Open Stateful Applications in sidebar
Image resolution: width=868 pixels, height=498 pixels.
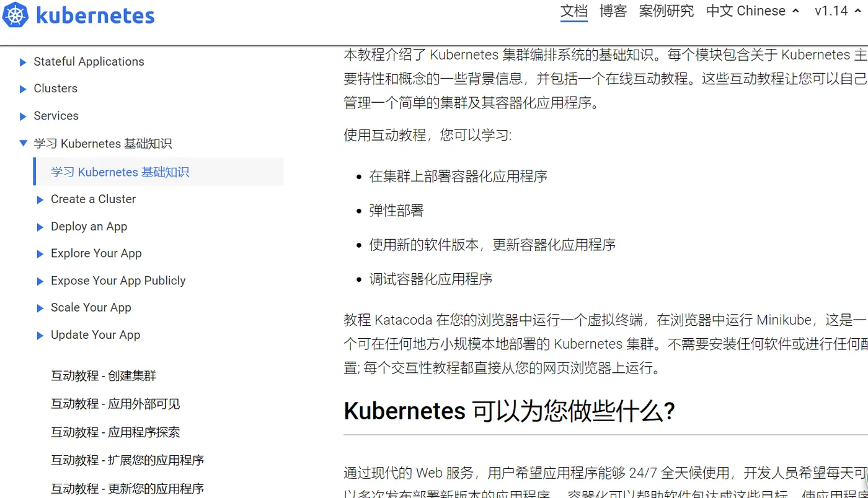point(89,61)
